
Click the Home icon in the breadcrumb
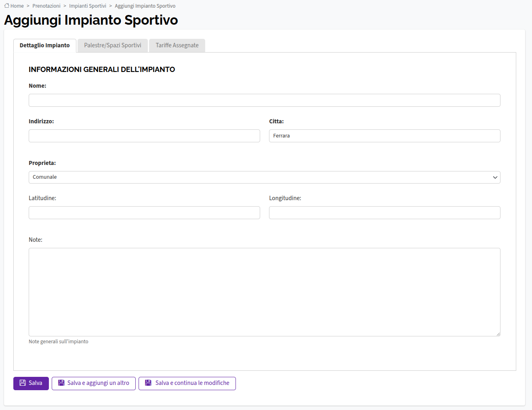tap(7, 6)
